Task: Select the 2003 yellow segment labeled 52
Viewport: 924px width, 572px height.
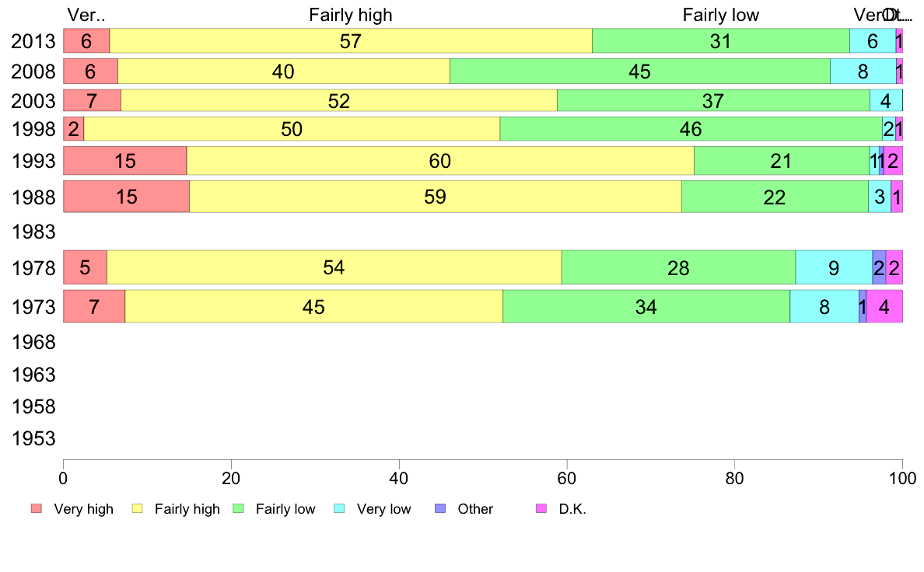Action: (x=339, y=101)
